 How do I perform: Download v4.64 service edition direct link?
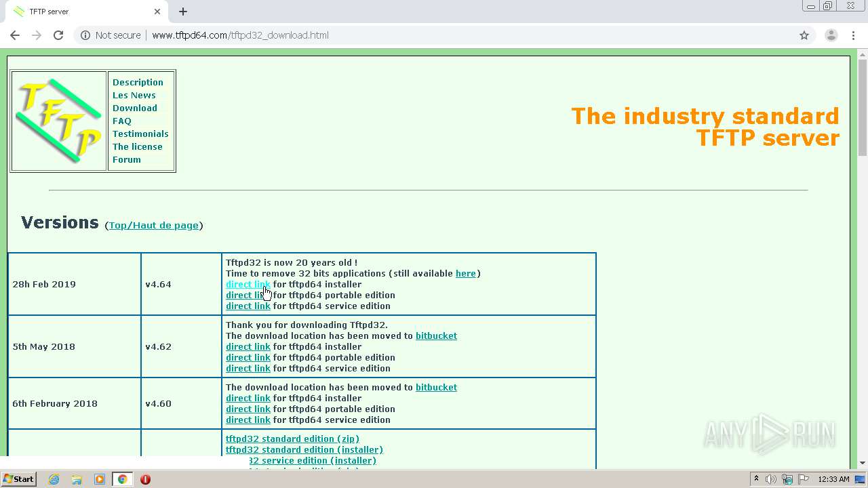click(248, 306)
